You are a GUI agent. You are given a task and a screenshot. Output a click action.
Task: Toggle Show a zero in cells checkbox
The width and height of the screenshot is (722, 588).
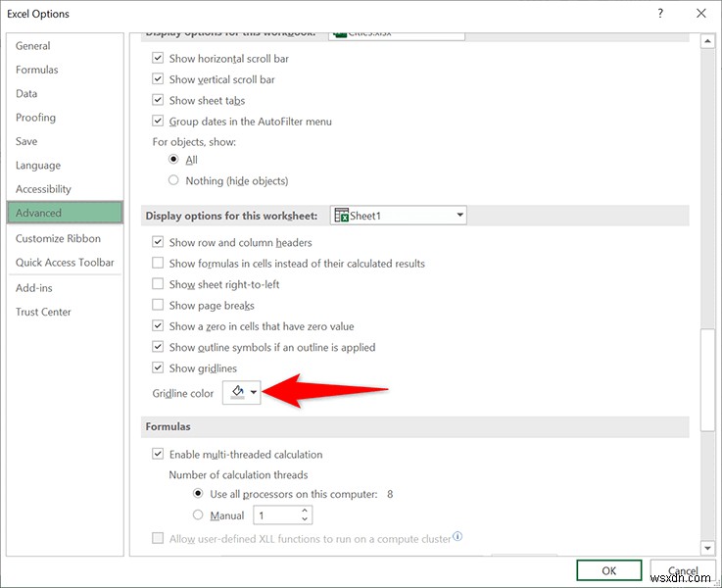tap(158, 326)
